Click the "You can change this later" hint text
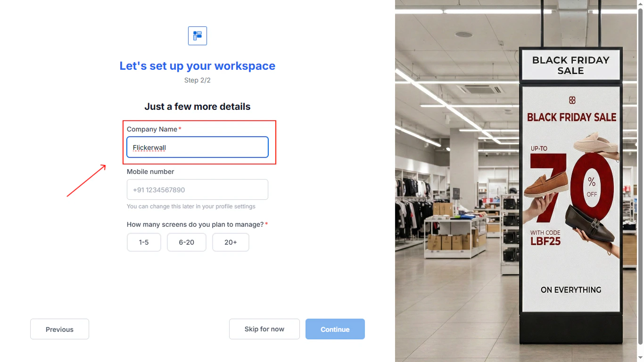This screenshot has width=644, height=362. pyautogui.click(x=191, y=206)
